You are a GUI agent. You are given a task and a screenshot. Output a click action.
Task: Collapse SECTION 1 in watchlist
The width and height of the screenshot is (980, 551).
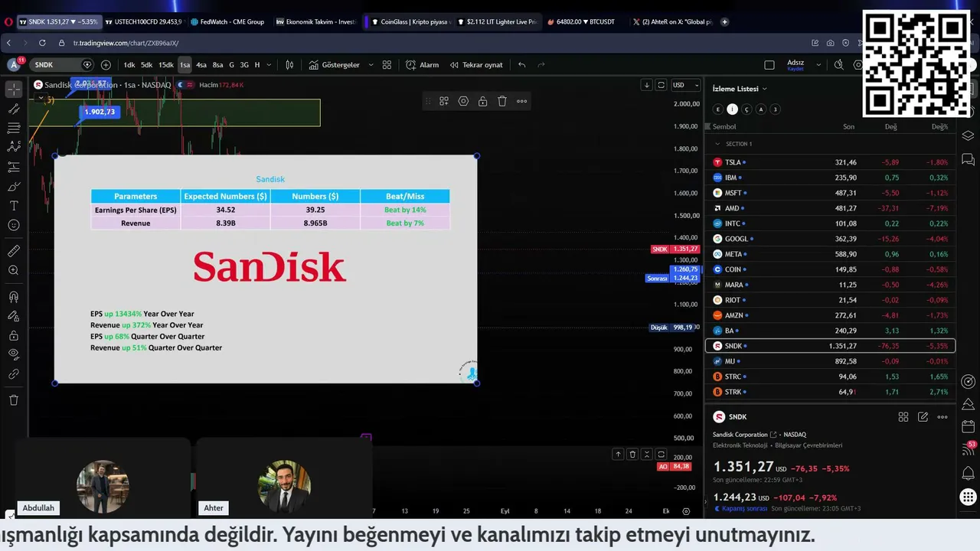point(717,144)
